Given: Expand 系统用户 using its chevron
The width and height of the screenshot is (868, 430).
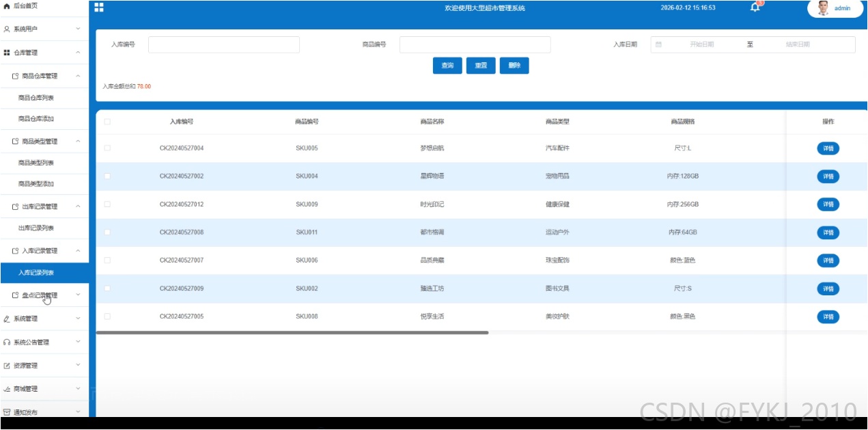Looking at the screenshot, I should [x=78, y=29].
